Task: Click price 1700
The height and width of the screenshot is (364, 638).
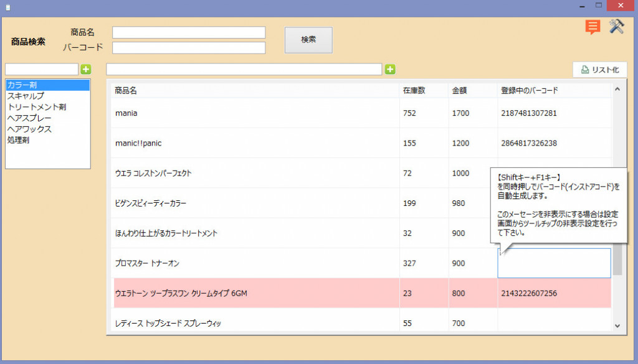Action: coord(460,113)
